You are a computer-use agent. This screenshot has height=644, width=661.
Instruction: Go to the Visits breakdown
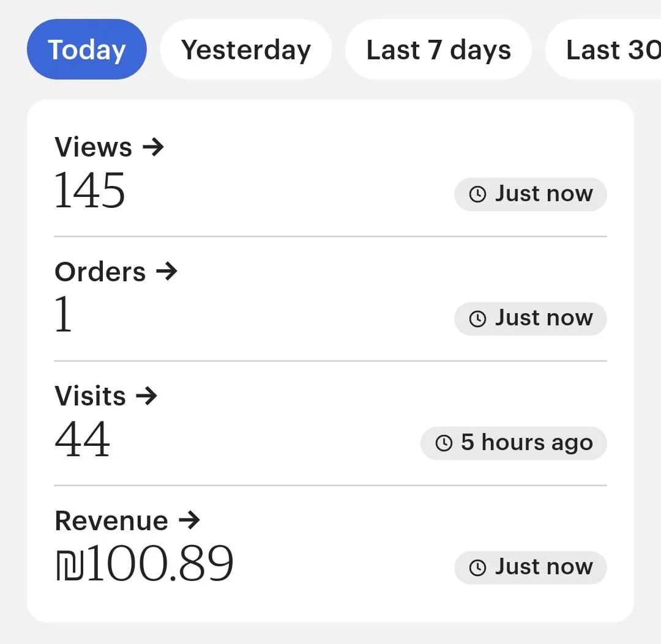(x=91, y=396)
